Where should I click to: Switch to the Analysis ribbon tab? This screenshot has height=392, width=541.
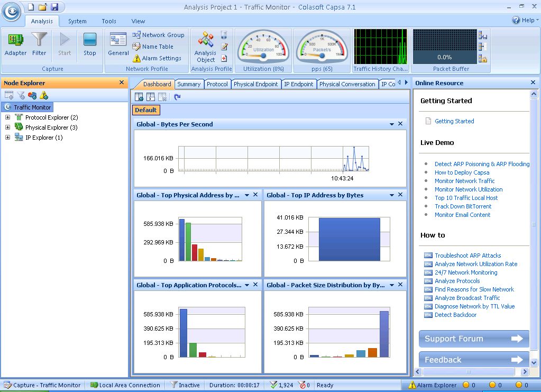(x=42, y=21)
